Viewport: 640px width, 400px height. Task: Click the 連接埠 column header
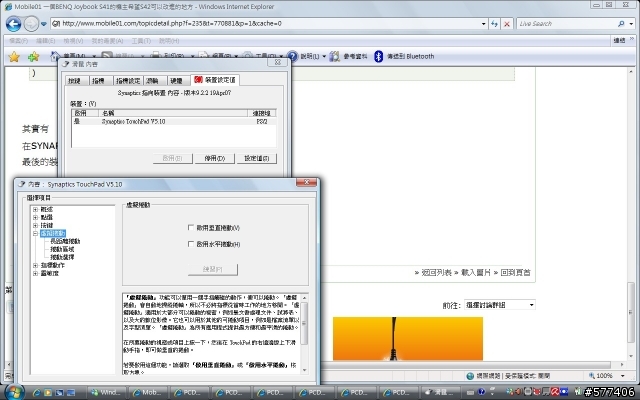(262, 113)
